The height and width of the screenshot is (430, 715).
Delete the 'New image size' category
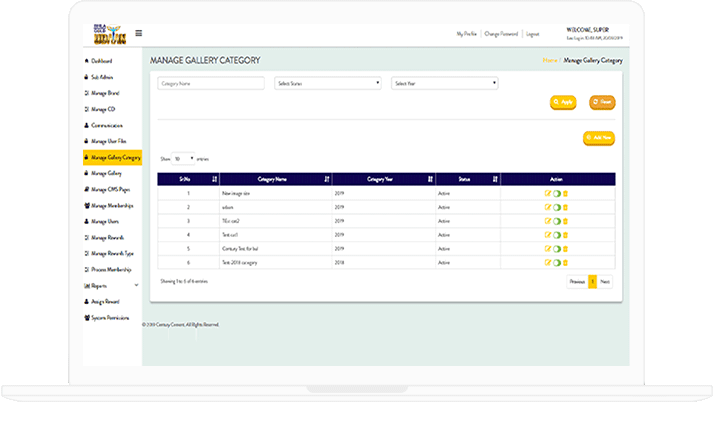point(565,193)
